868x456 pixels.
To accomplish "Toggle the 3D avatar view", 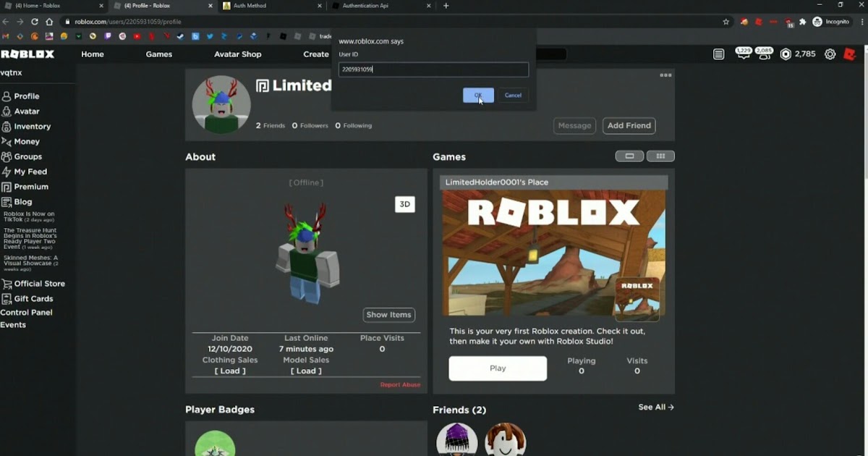I will pyautogui.click(x=405, y=204).
